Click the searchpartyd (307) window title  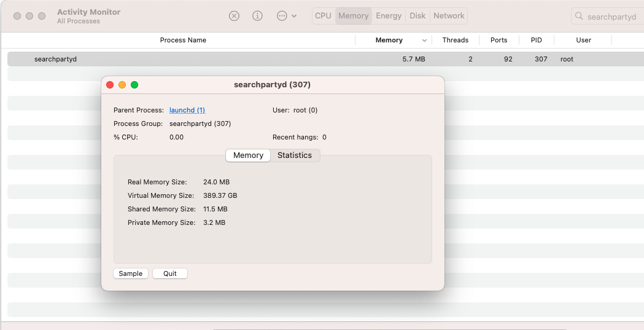pyautogui.click(x=273, y=85)
